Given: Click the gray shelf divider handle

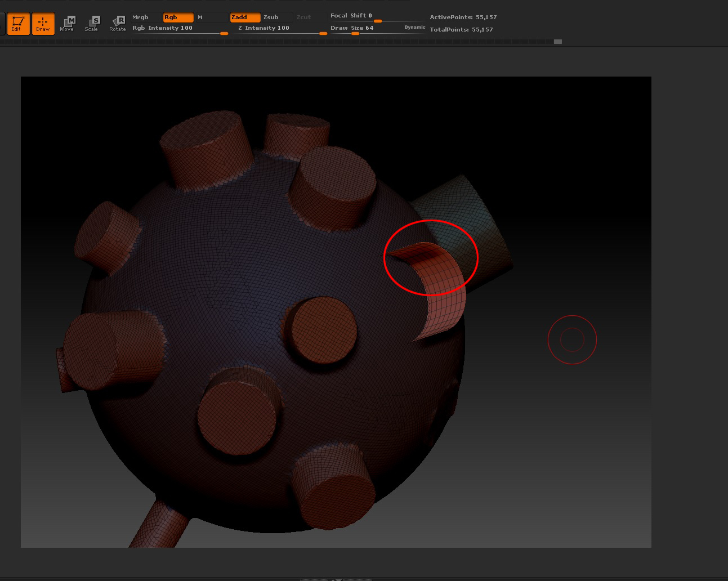Looking at the screenshot, I should 557,42.
